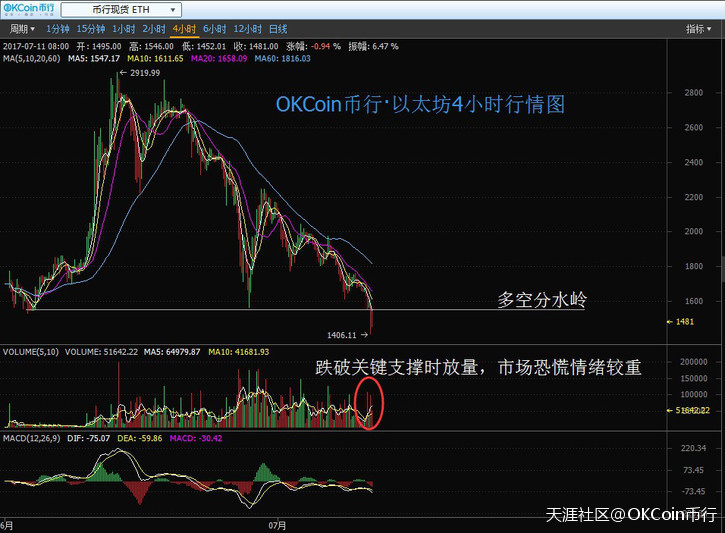This screenshot has height=533, width=725.
Task: Click the OKCoin logo in top-left
Action: [x=28, y=10]
